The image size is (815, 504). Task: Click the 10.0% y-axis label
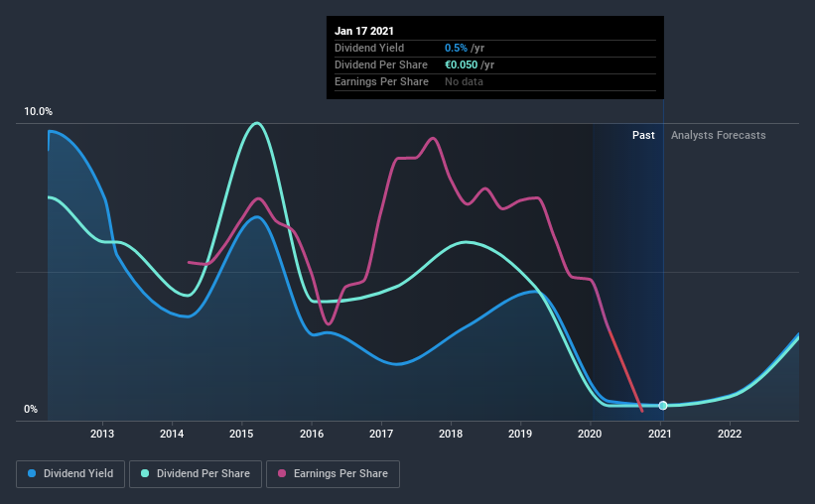point(38,112)
